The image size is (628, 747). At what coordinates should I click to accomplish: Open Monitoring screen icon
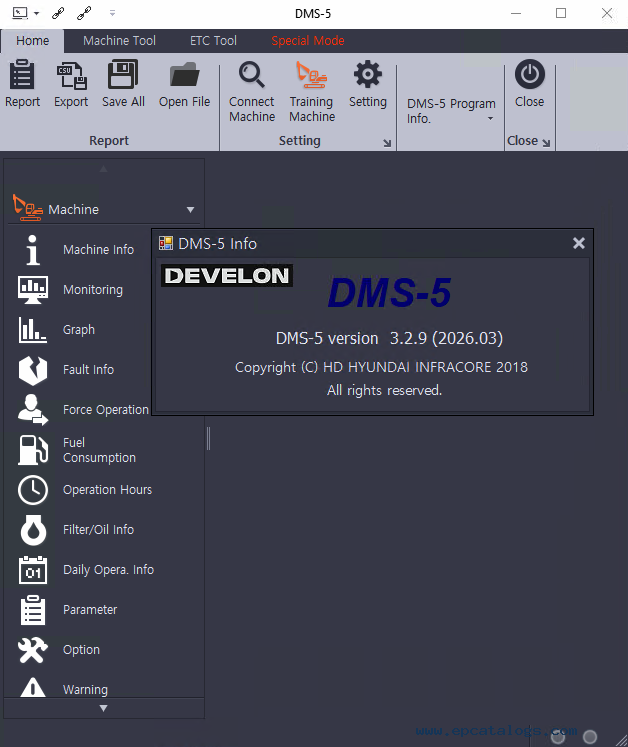[x=32, y=290]
